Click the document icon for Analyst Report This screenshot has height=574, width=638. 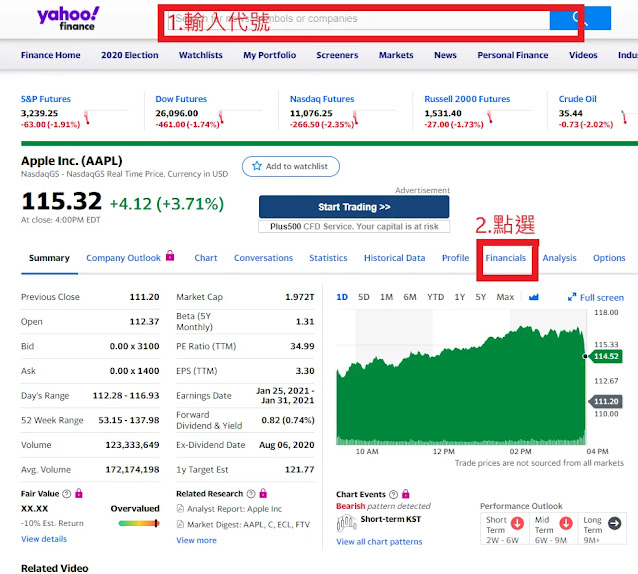[x=180, y=509]
